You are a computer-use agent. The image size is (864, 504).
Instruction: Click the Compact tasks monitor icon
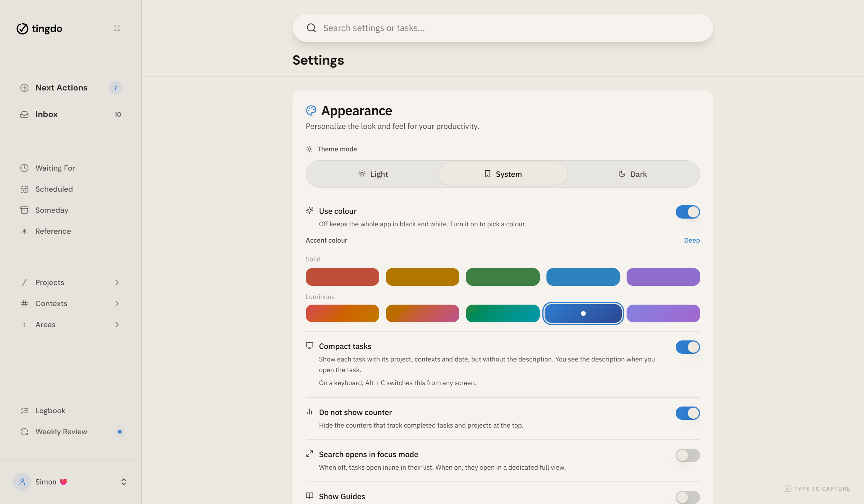pyautogui.click(x=309, y=346)
